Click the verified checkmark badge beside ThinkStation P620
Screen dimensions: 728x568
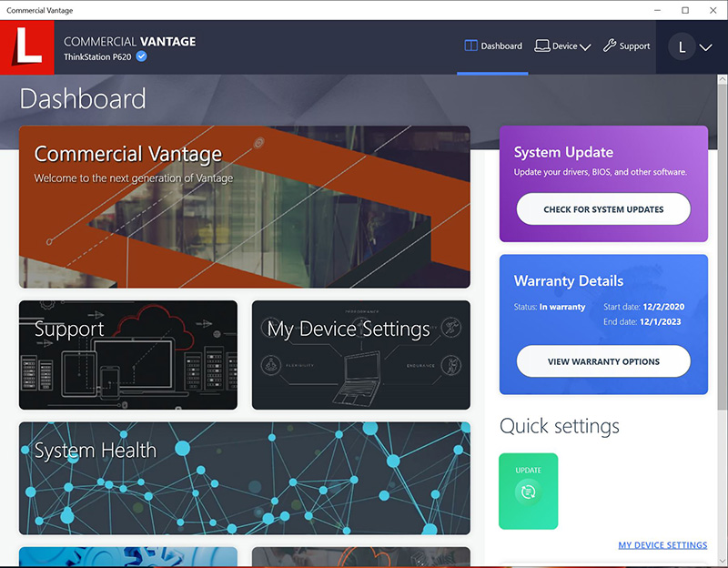point(142,56)
